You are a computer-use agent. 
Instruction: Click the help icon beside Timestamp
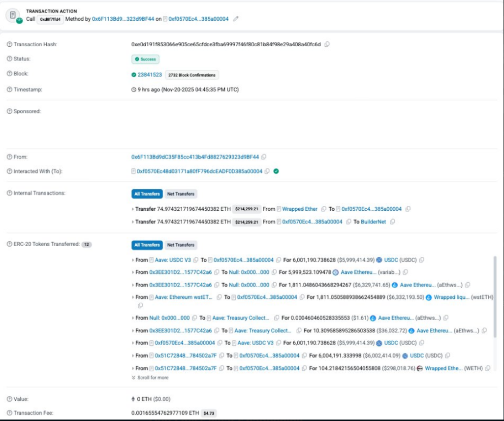click(9, 90)
